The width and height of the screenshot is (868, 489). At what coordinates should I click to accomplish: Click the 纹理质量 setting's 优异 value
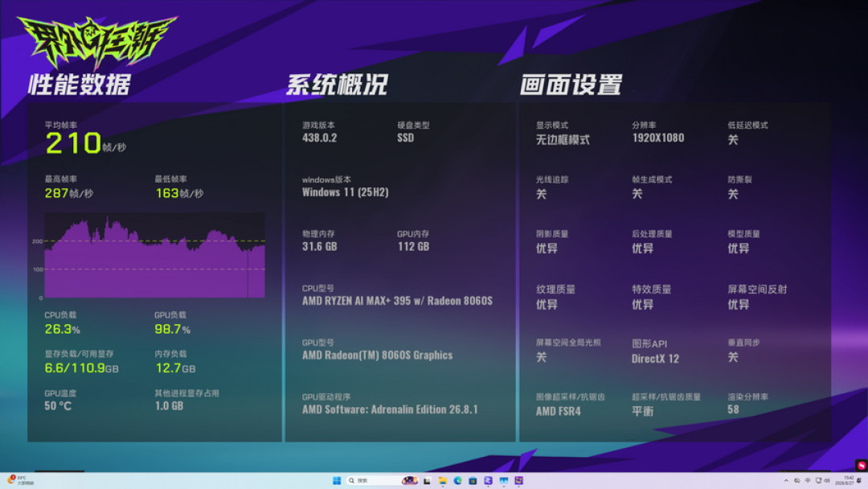click(547, 304)
